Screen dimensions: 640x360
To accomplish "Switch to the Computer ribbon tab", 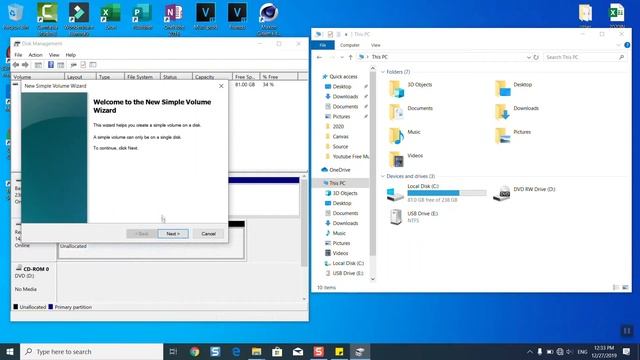I will 350,45.
